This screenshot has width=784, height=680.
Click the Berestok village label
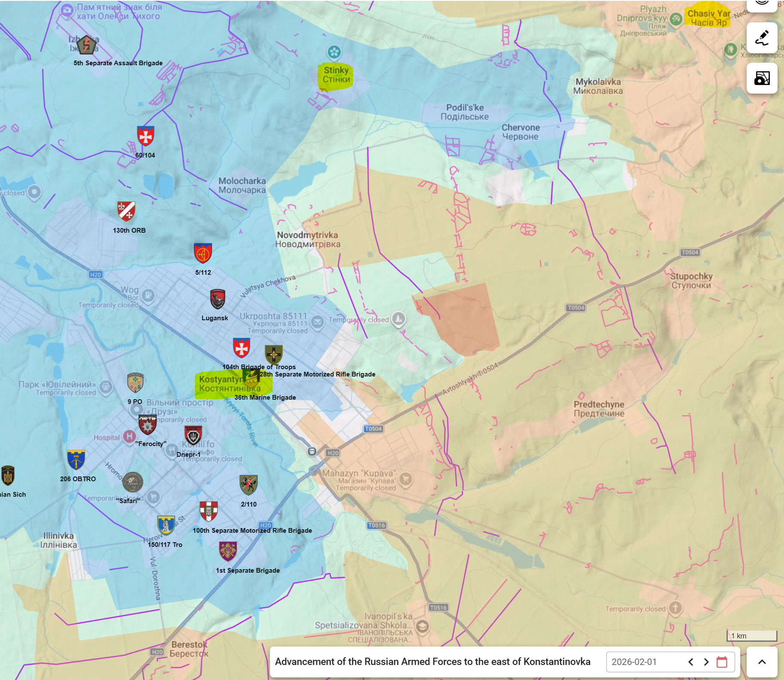click(189, 649)
